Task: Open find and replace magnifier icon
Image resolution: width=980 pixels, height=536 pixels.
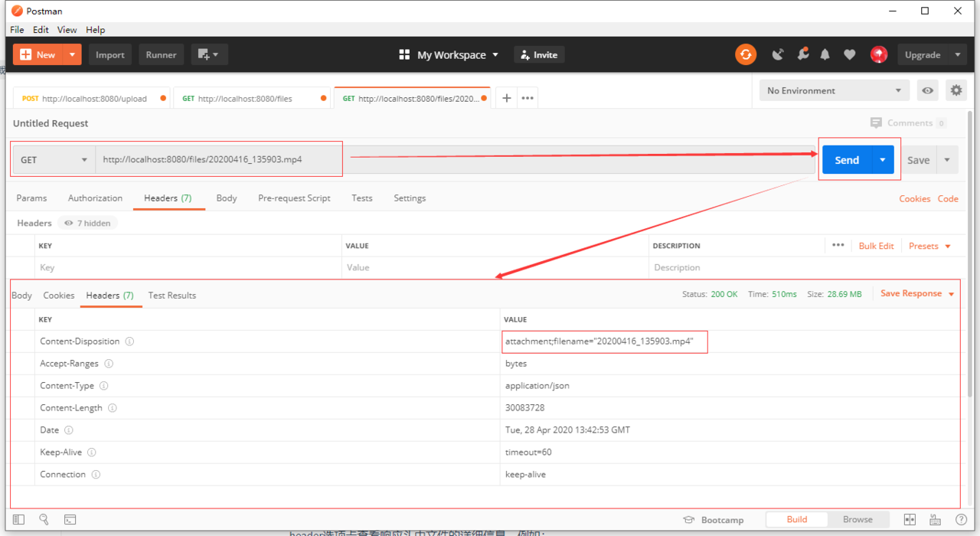Action: [x=44, y=519]
